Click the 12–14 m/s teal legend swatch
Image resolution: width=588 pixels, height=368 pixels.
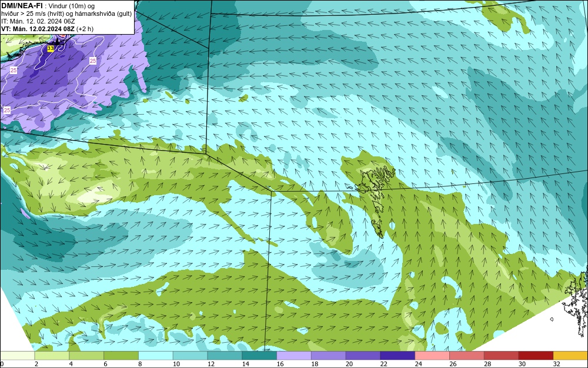click(225, 356)
